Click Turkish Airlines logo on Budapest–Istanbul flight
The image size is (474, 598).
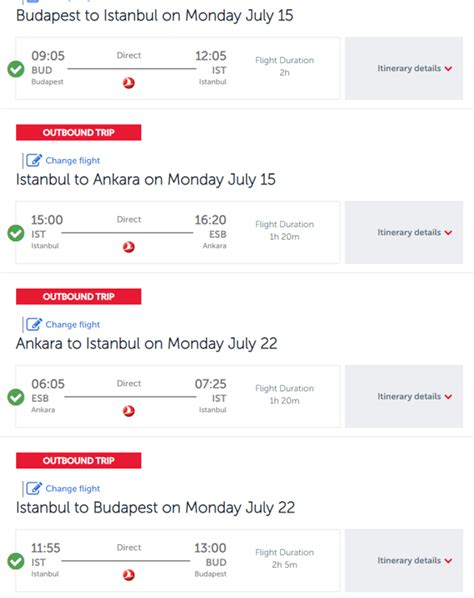click(x=129, y=83)
